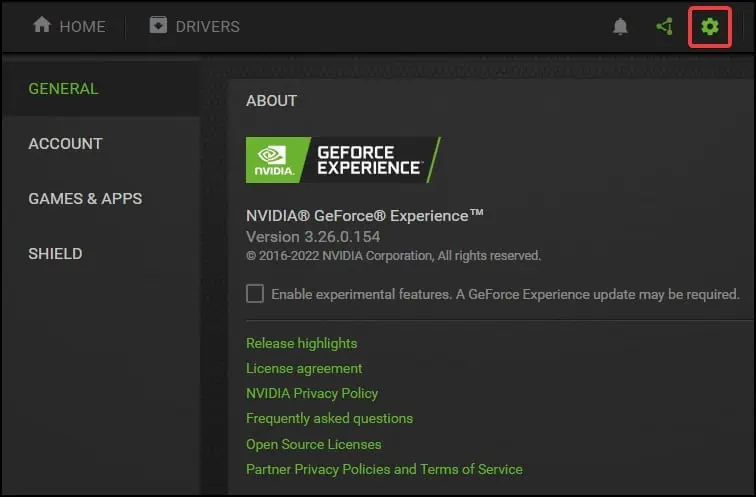756x497 pixels.
Task: Switch to the DRIVERS tab
Action: [x=194, y=26]
